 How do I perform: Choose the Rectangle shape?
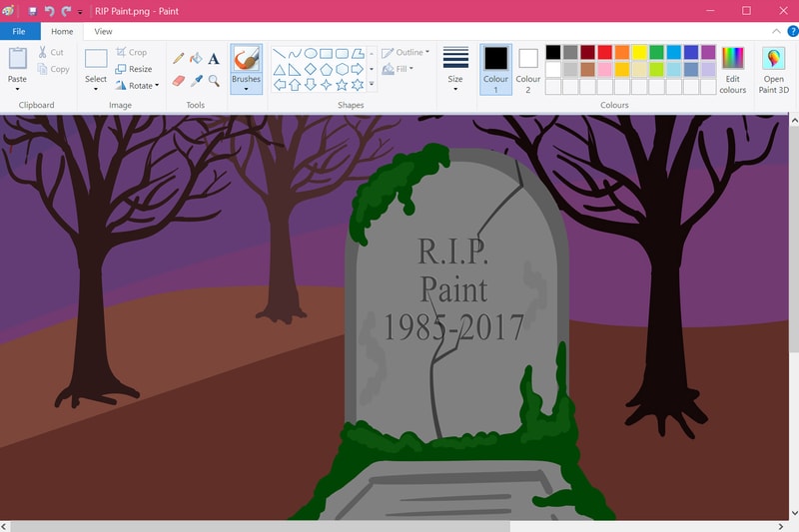(327, 54)
